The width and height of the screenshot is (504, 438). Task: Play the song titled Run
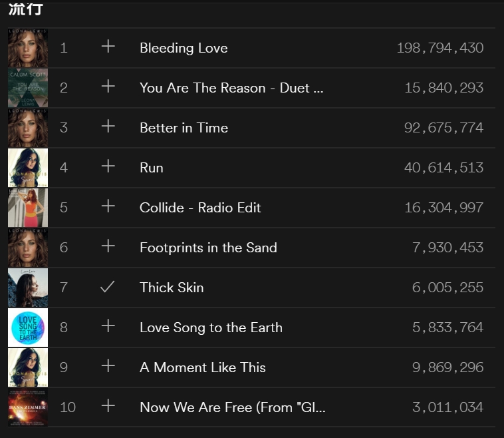(x=151, y=168)
